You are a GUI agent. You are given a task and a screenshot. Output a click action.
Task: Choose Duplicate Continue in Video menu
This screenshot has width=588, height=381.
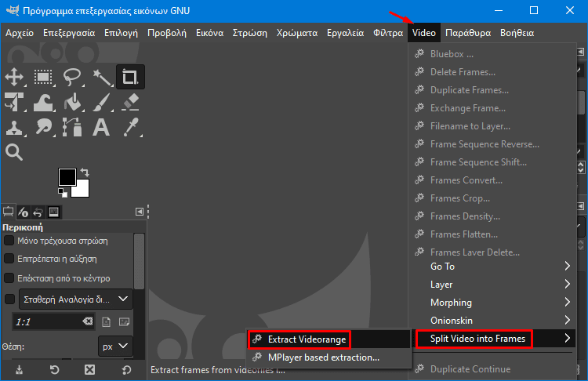pyautogui.click(x=492, y=369)
